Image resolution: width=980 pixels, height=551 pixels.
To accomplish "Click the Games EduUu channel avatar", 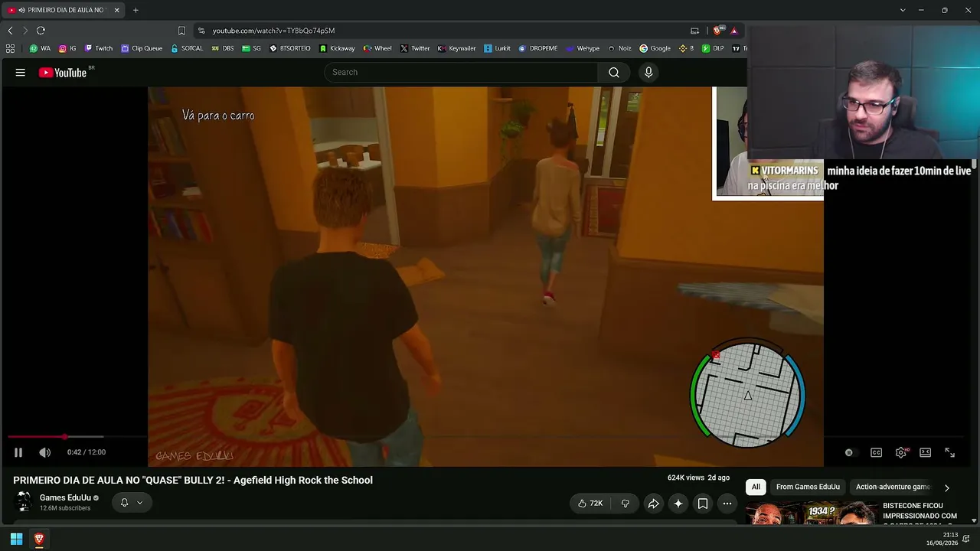I will (x=24, y=502).
